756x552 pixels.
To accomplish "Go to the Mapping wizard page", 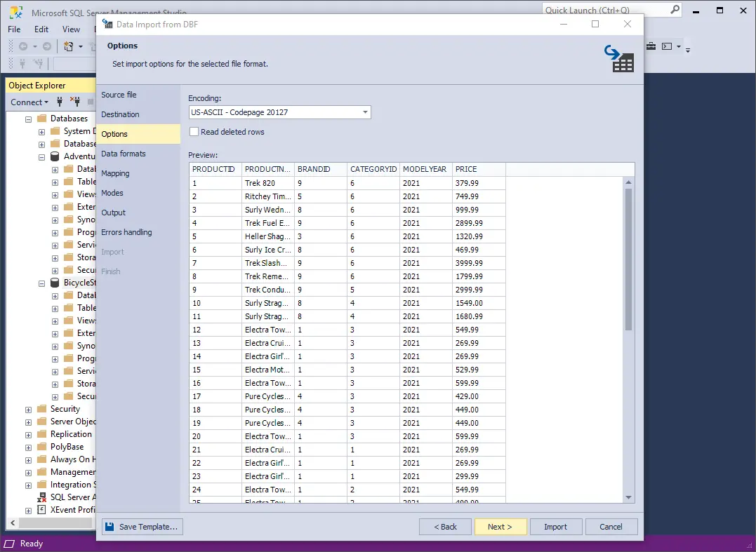I will click(x=115, y=173).
